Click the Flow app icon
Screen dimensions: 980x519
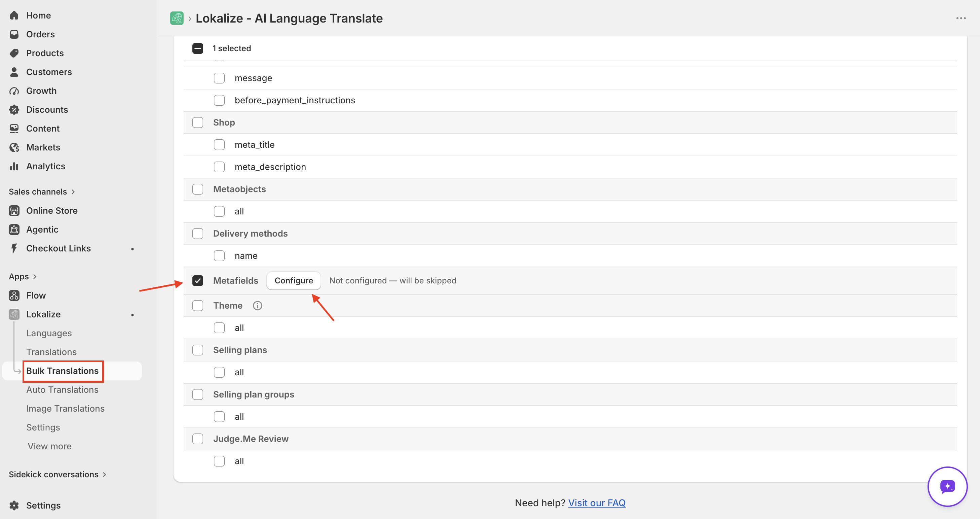click(14, 296)
